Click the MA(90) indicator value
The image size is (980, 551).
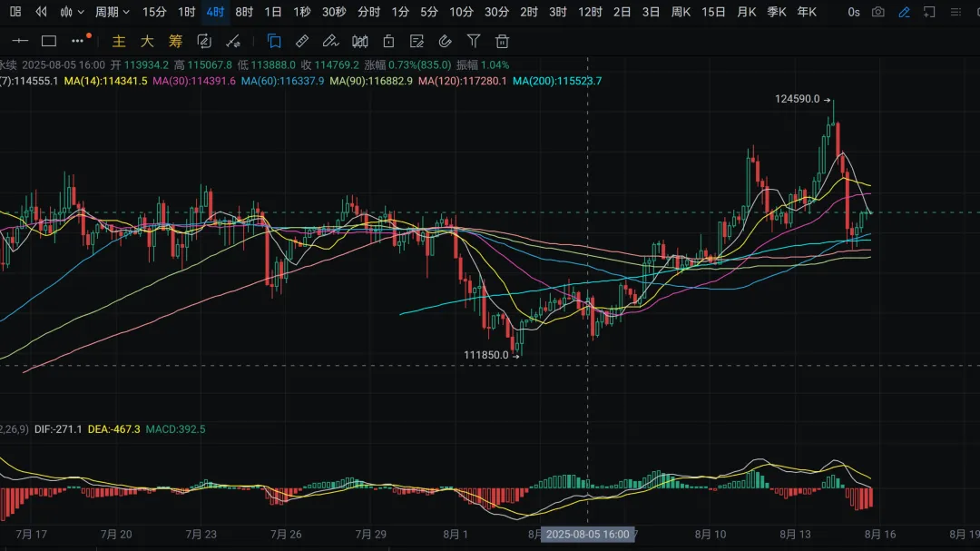click(x=371, y=81)
